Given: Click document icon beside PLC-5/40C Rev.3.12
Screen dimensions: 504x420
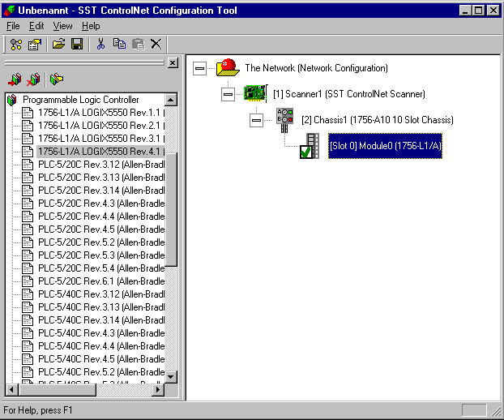Looking at the screenshot, I should click(x=28, y=294).
